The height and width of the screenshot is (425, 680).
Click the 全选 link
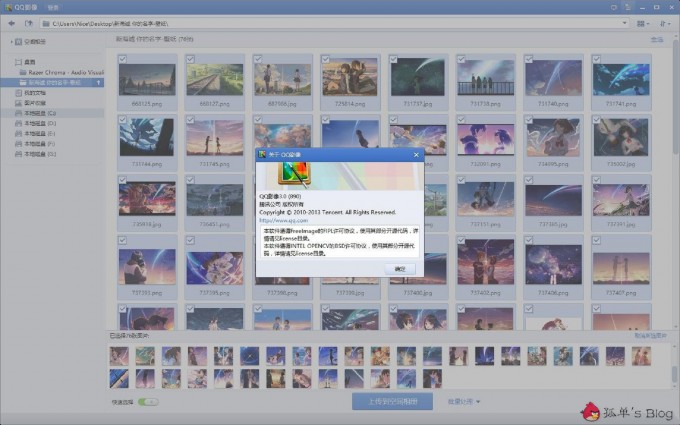click(x=657, y=39)
